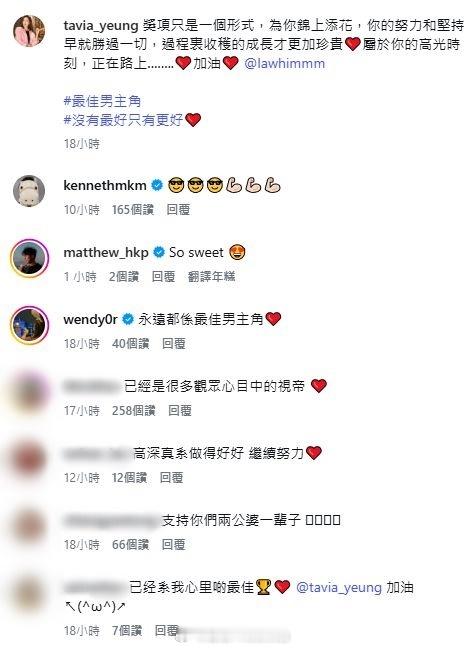This screenshot has width=468, height=650.
Task: Click the verified badge beside wendy0r
Action: pos(128,319)
